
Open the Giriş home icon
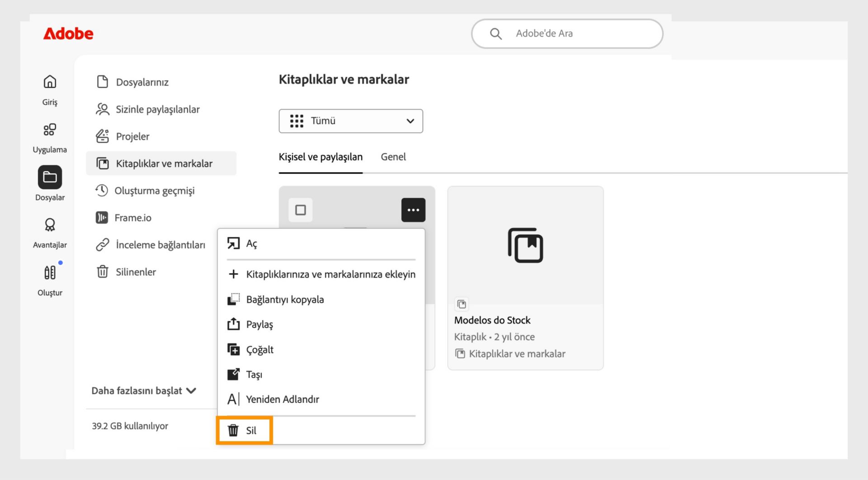50,82
